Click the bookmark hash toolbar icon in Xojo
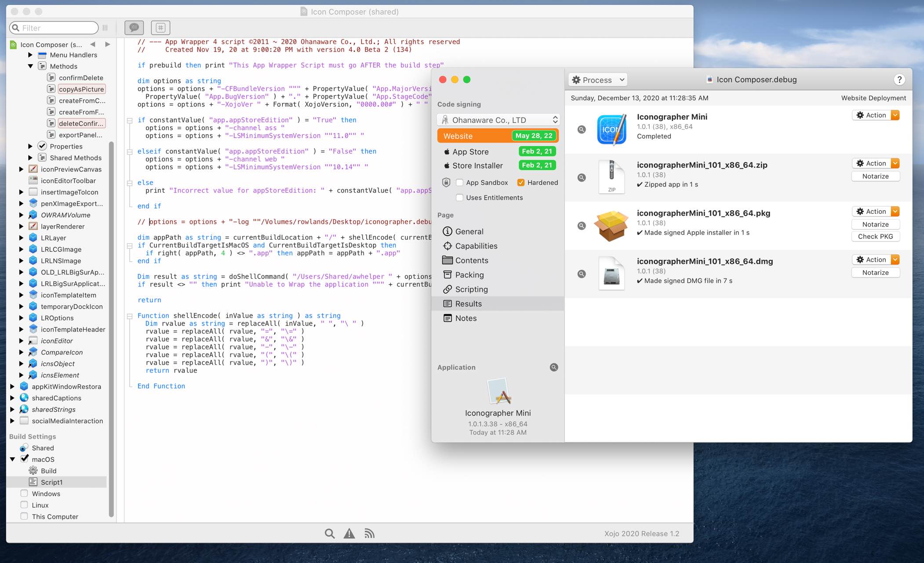Image resolution: width=924 pixels, height=563 pixels. tap(160, 28)
